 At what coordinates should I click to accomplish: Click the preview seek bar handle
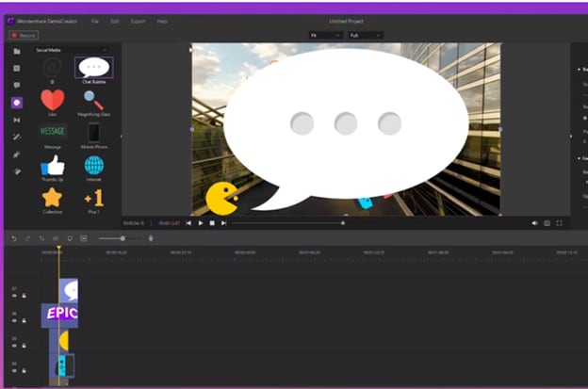pyautogui.click(x=343, y=223)
